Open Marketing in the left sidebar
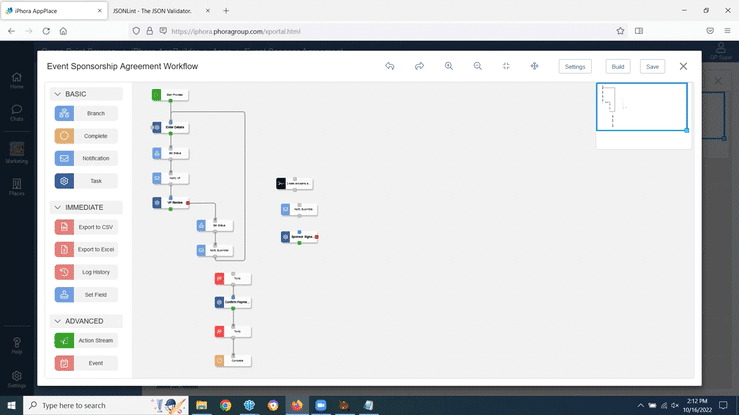Screen dimensions: 739x415 click(17, 152)
